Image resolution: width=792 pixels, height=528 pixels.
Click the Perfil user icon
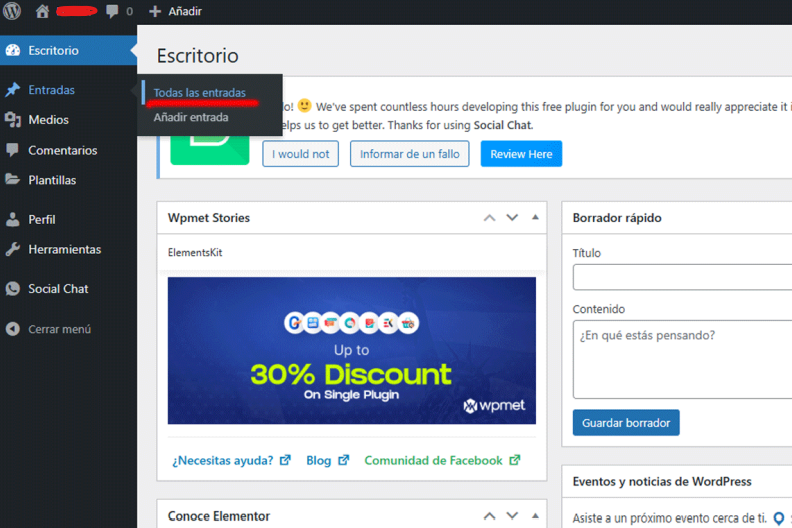click(x=13, y=219)
